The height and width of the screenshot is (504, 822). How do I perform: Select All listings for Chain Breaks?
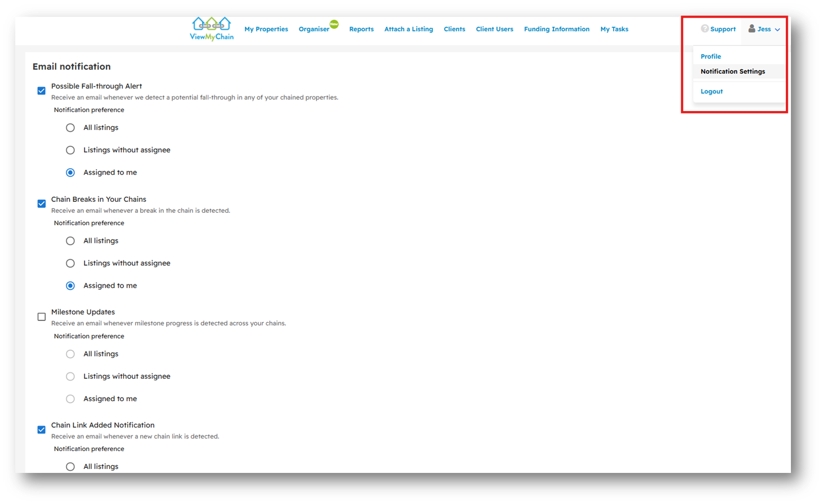pyautogui.click(x=70, y=241)
